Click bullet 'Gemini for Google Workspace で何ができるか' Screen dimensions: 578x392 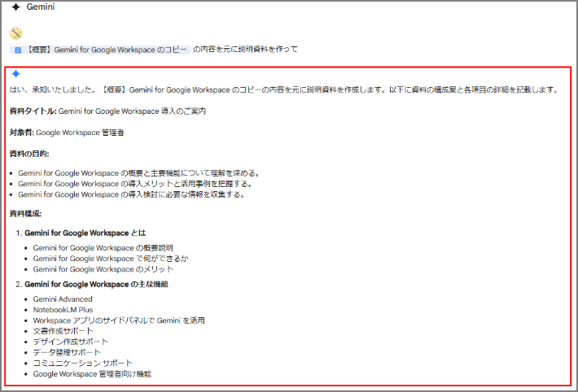[x=111, y=259]
